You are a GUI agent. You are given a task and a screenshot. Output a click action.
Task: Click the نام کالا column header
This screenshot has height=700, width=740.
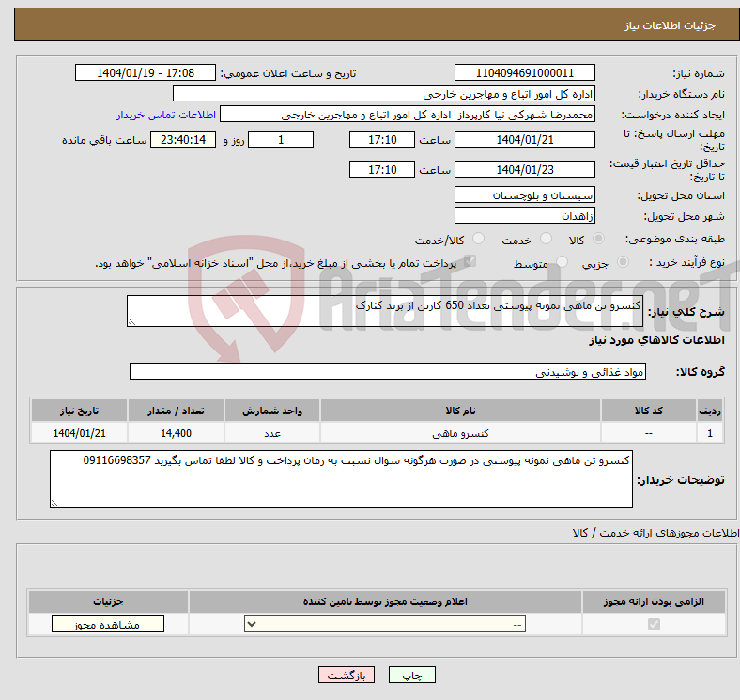click(460, 412)
